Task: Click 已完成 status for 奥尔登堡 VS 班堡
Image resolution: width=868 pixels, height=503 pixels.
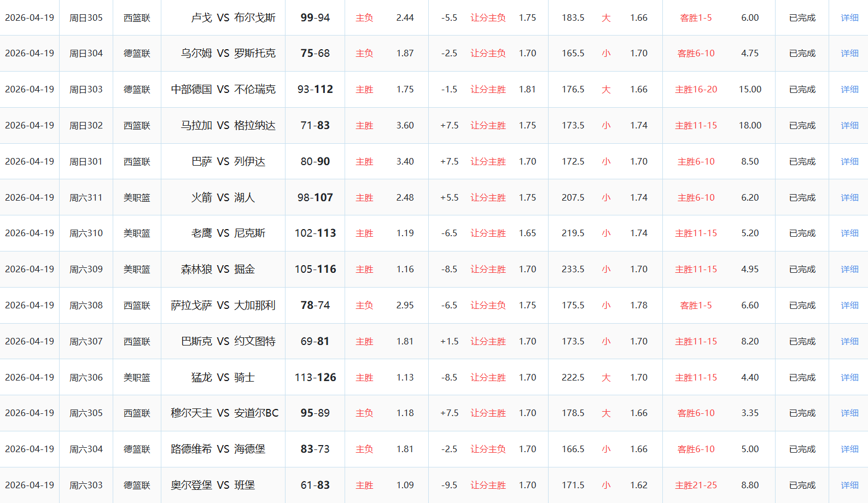Action: coord(802,485)
